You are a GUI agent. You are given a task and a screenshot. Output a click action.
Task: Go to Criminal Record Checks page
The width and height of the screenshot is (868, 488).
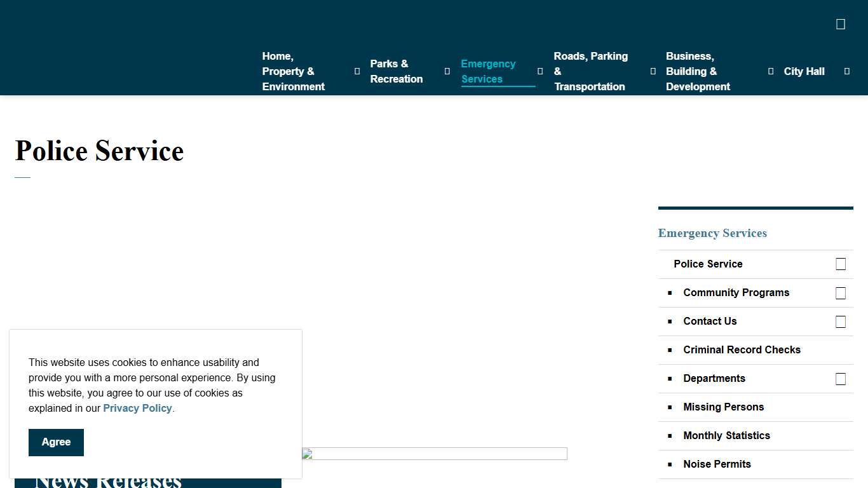click(742, 350)
